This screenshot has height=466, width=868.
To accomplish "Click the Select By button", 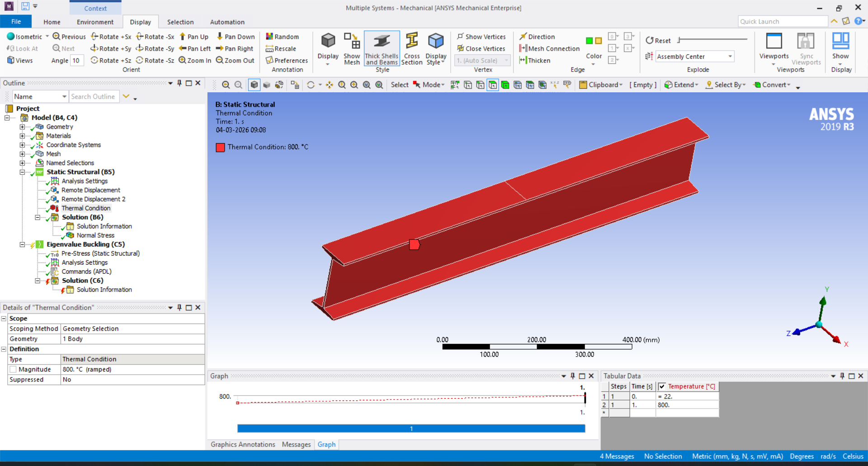I will point(726,85).
